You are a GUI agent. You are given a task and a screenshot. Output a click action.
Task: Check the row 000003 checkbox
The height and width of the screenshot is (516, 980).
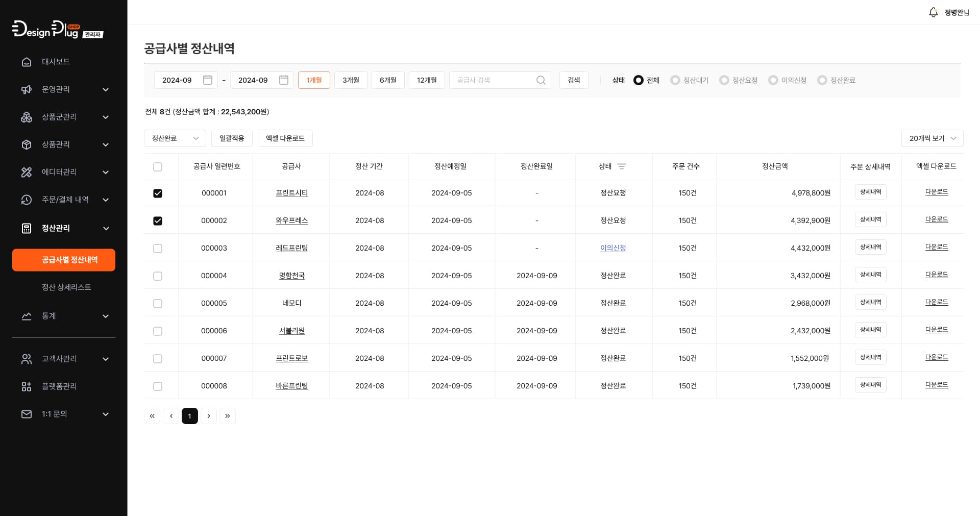158,249
